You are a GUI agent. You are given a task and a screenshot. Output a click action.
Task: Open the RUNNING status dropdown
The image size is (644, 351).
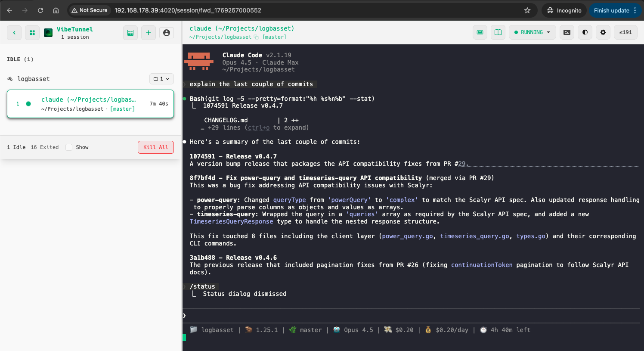tap(533, 32)
